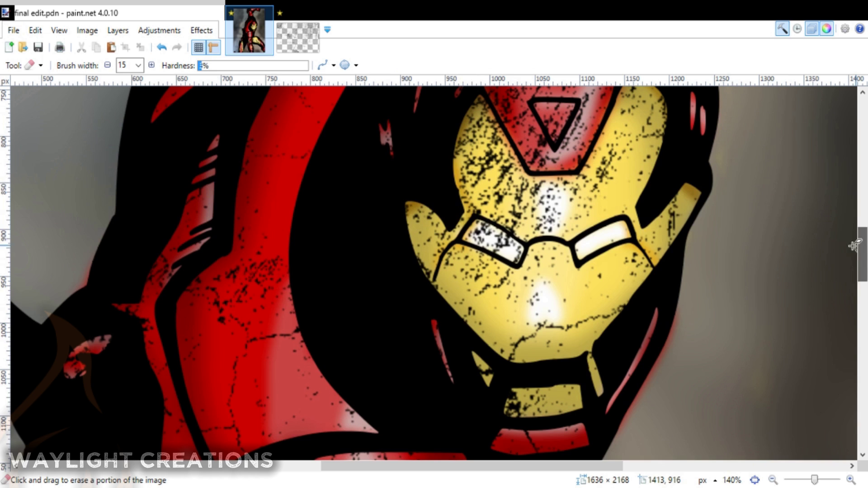This screenshot has width=868, height=488.
Task: Click the Undo arrow icon
Action: pos(161,47)
